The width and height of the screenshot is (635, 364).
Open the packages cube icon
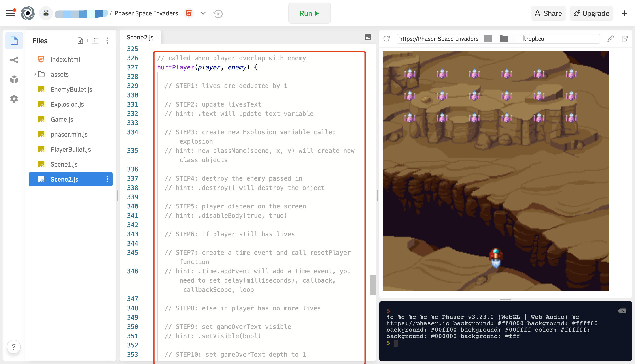pos(14,79)
